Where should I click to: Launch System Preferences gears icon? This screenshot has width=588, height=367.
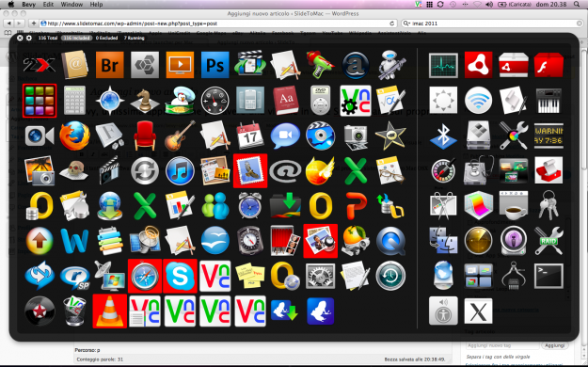pos(321,277)
